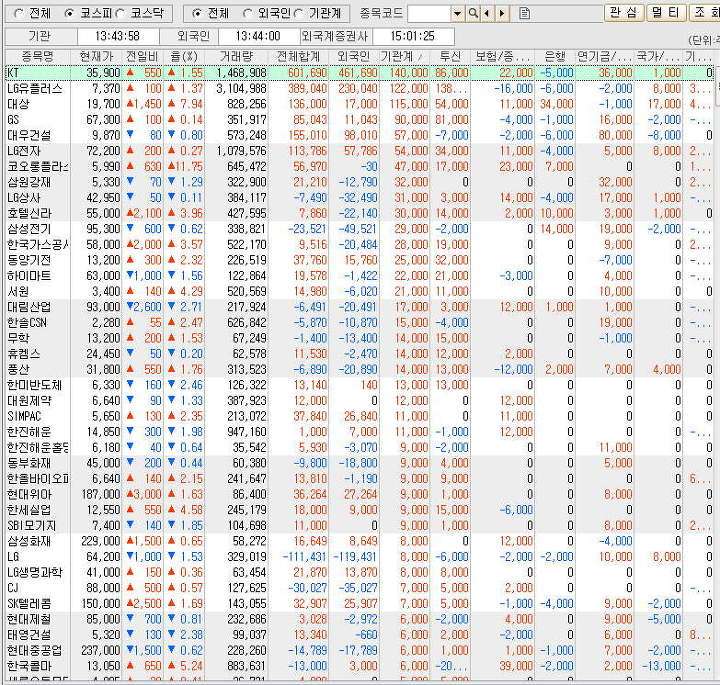Image resolution: width=720 pixels, height=685 pixels.
Task: Go to previous stock with left arrow
Action: [x=486, y=13]
